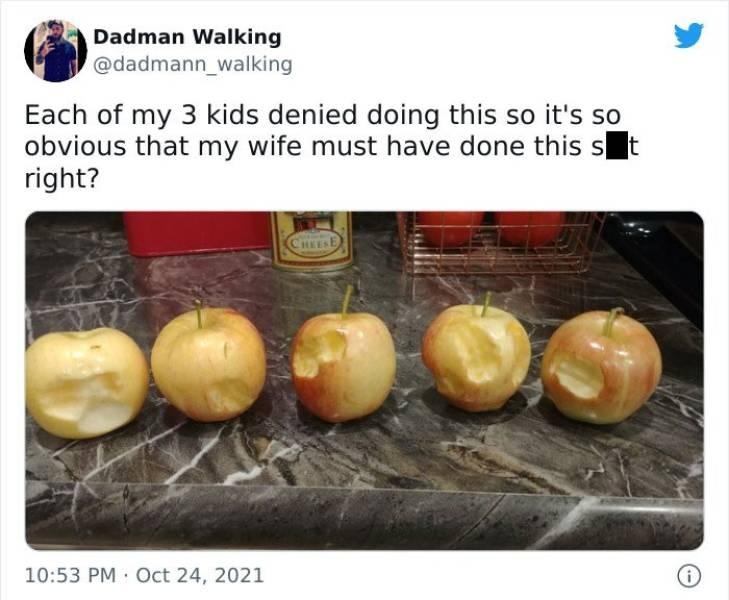
Task: Select the second apple from the left
Action: [x=209, y=363]
